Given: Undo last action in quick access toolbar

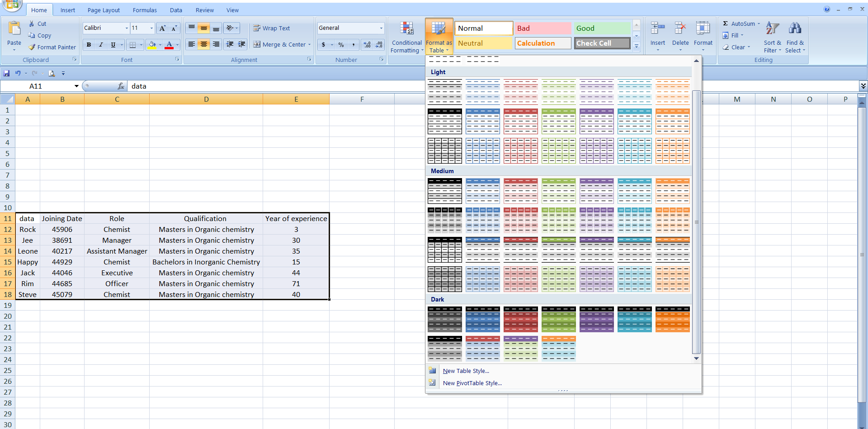Looking at the screenshot, I should 18,73.
